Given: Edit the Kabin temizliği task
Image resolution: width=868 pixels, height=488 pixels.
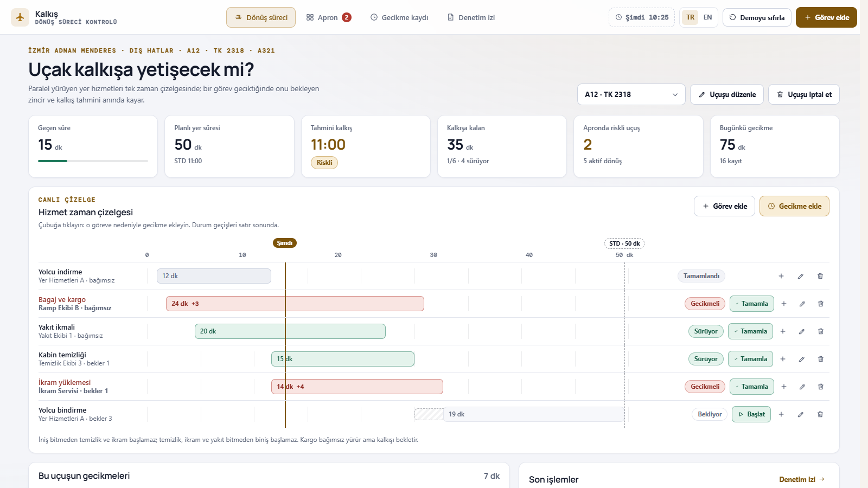Looking at the screenshot, I should (801, 359).
